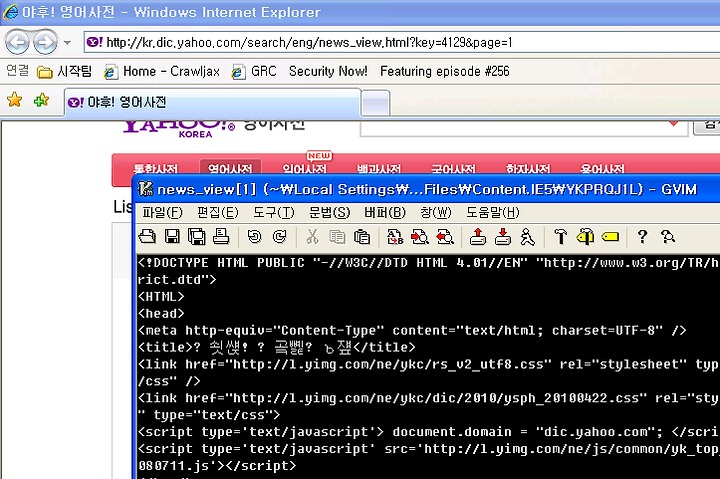Click GVIM Redo toolbar icon

(279, 237)
